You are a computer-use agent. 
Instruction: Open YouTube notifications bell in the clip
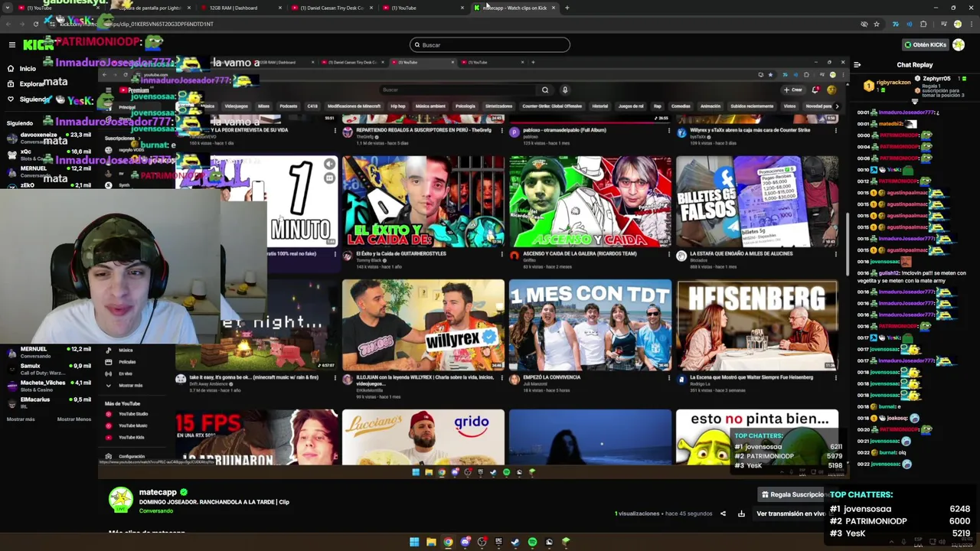[x=815, y=90]
